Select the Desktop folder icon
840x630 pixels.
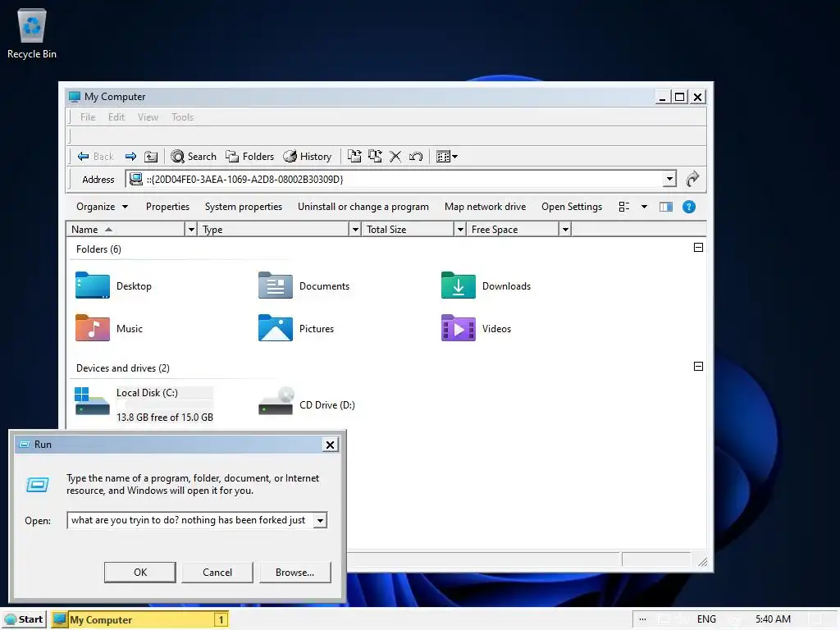click(92, 285)
